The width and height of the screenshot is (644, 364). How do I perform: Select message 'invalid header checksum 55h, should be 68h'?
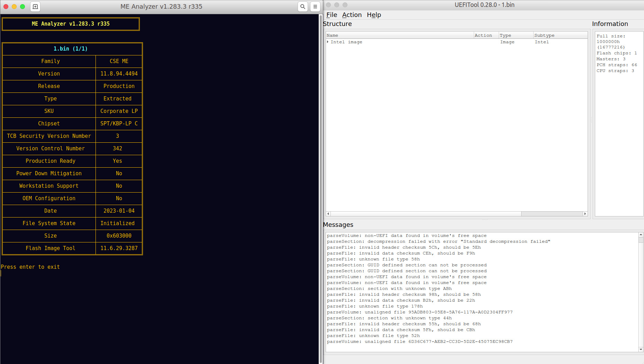coord(404,324)
